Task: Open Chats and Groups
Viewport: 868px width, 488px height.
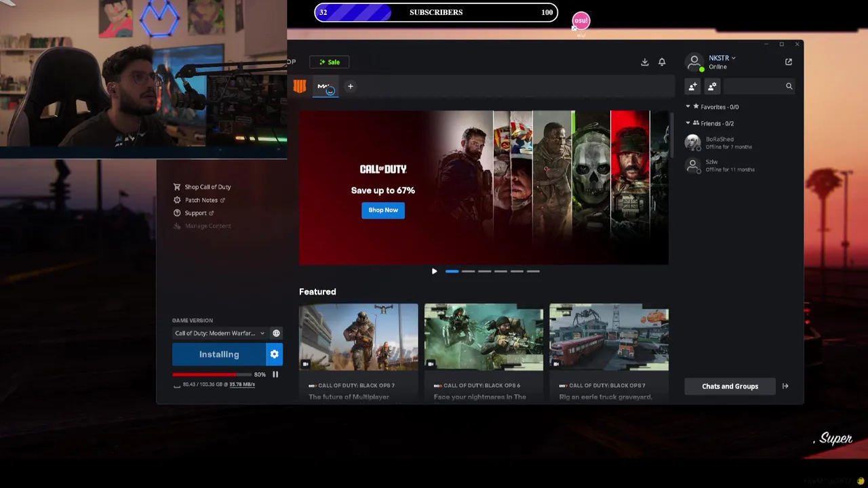Action: click(730, 386)
